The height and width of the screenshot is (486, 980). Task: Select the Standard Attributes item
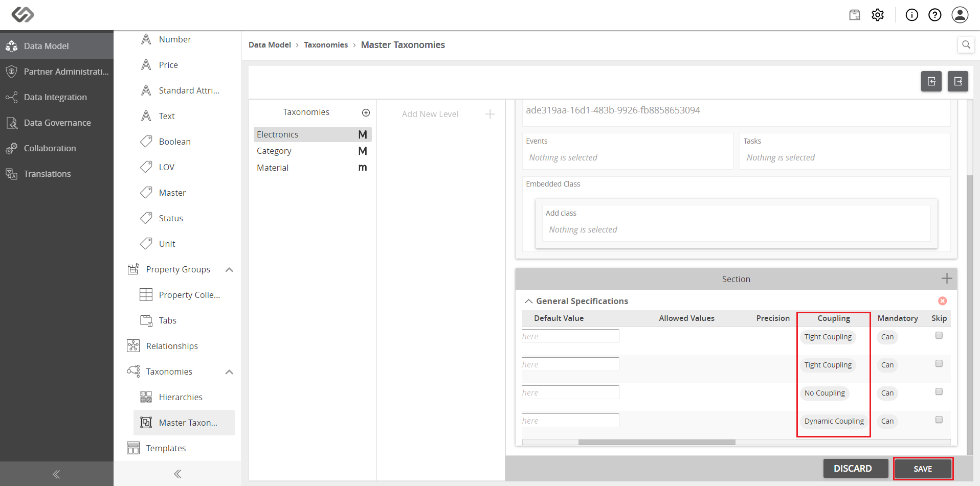coord(184,90)
